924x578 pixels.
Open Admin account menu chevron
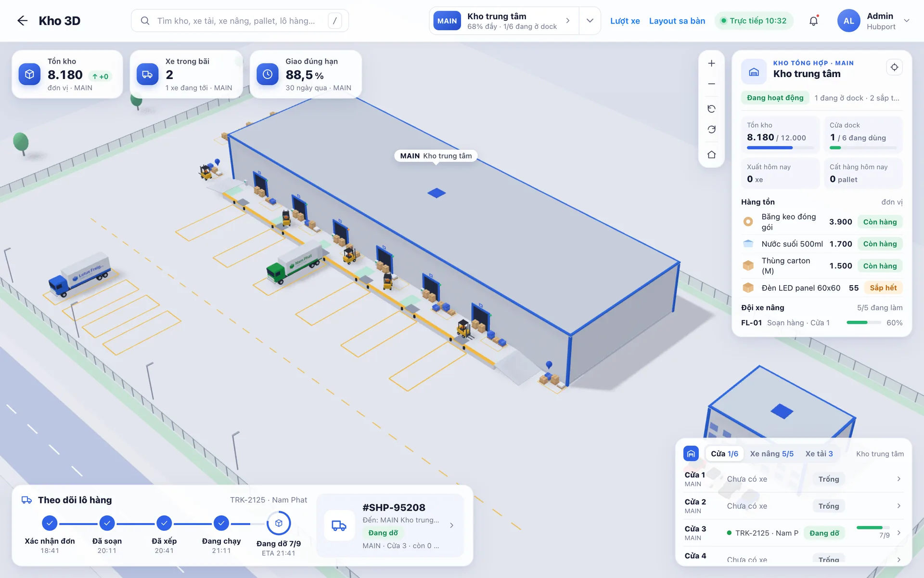click(907, 21)
